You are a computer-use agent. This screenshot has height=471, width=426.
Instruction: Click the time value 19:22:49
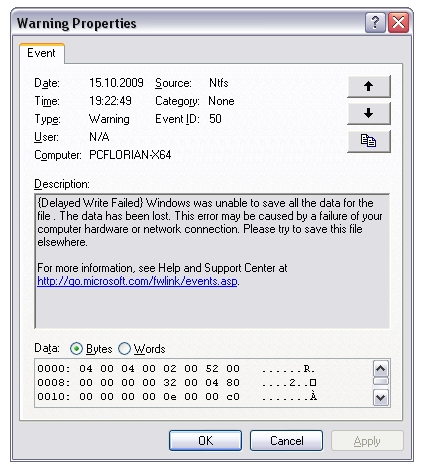(110, 101)
